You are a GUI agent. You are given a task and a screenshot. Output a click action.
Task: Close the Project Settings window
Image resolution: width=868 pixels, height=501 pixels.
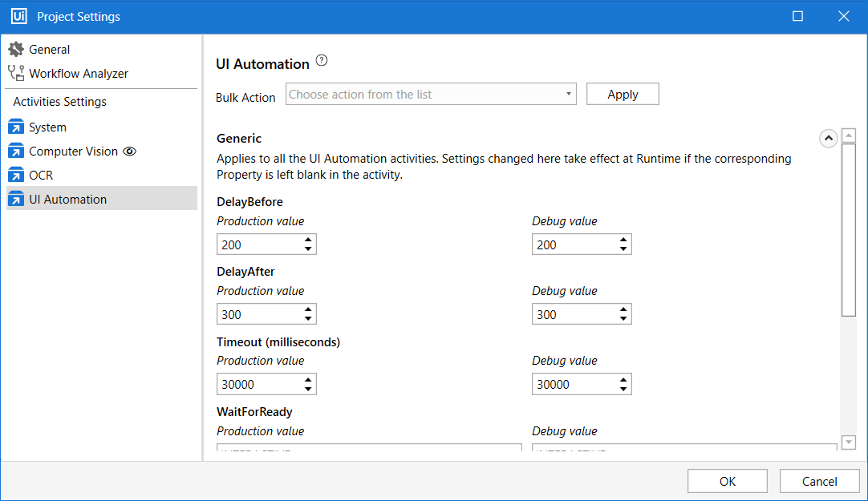[844, 16]
